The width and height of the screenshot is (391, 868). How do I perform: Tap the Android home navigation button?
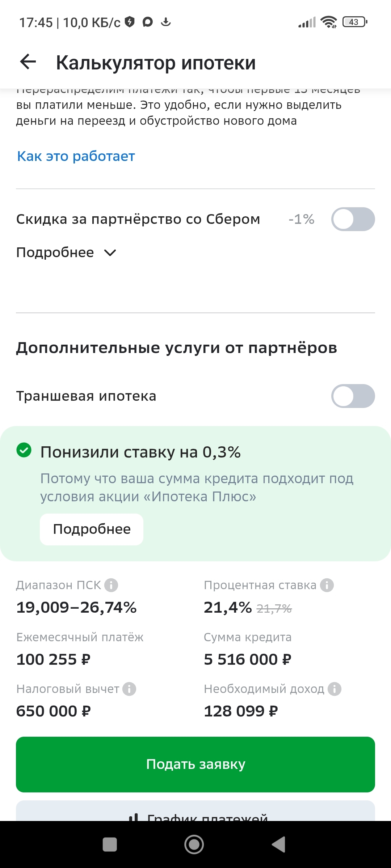coord(194,844)
